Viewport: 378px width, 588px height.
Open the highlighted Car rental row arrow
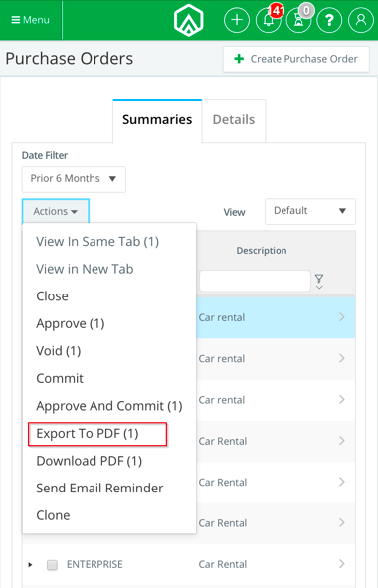342,317
